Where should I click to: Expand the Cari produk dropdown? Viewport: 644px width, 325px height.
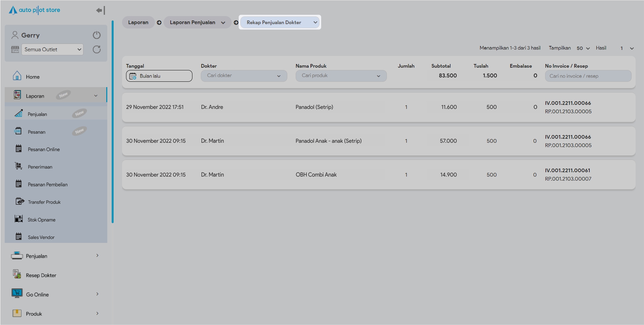tap(341, 76)
